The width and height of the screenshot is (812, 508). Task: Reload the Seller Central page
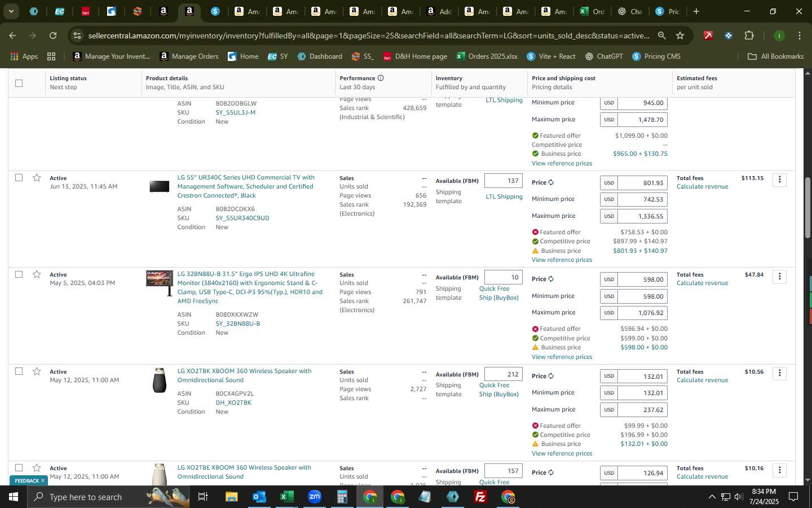[53, 36]
